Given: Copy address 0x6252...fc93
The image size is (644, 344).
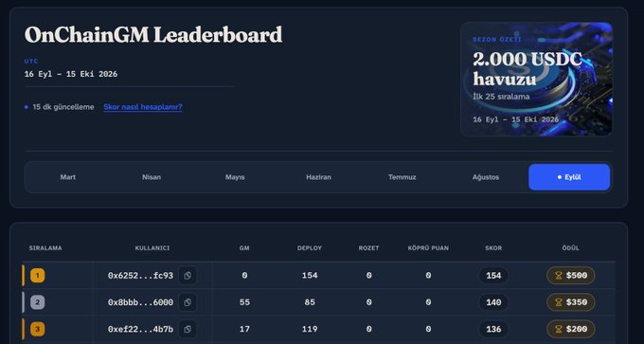Looking at the screenshot, I should [x=188, y=276].
